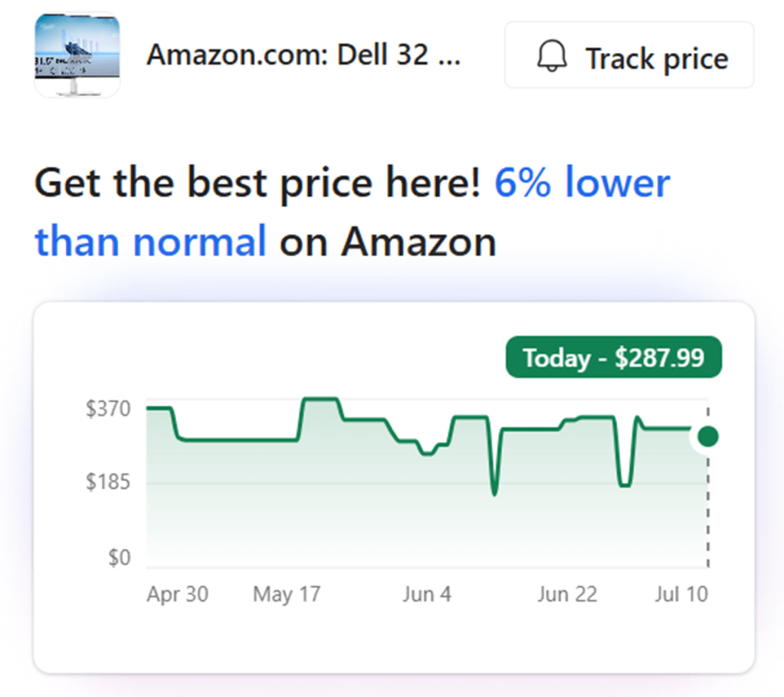Click the Jul 10 date label
The height and width of the screenshot is (697, 784).
pyautogui.click(x=681, y=594)
